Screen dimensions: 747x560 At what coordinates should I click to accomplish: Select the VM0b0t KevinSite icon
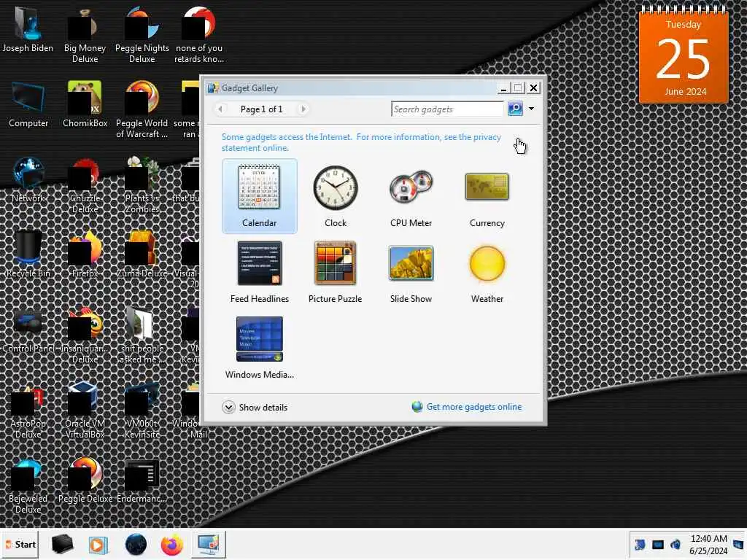[142, 411]
